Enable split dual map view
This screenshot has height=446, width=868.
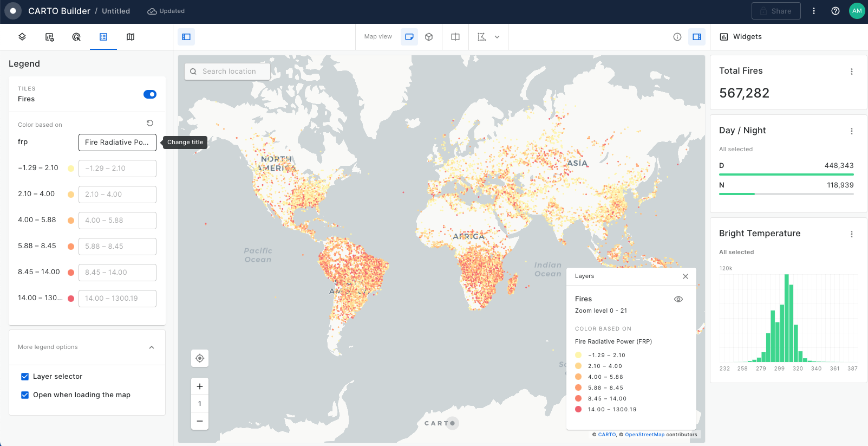(455, 37)
